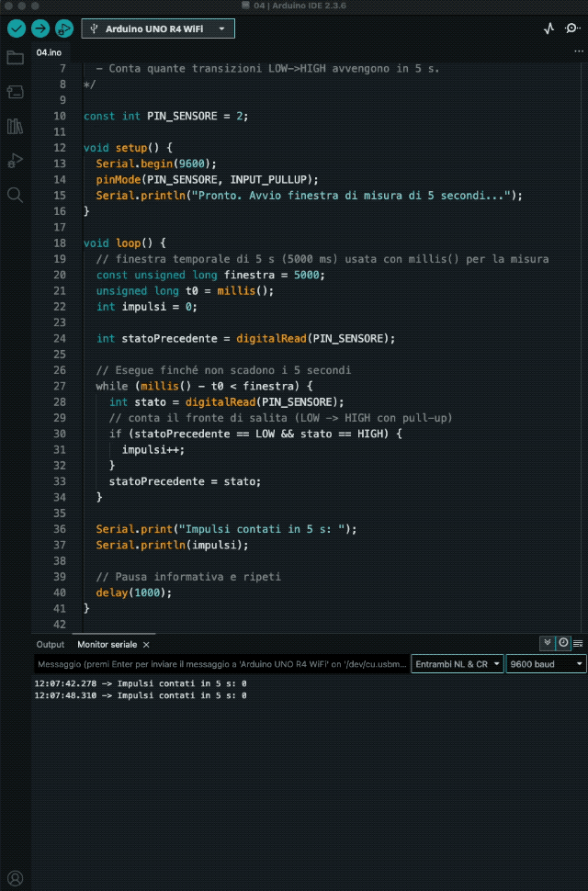Toggle timestamp display in serial monitor
The width and height of the screenshot is (588, 891).
pyautogui.click(x=563, y=643)
